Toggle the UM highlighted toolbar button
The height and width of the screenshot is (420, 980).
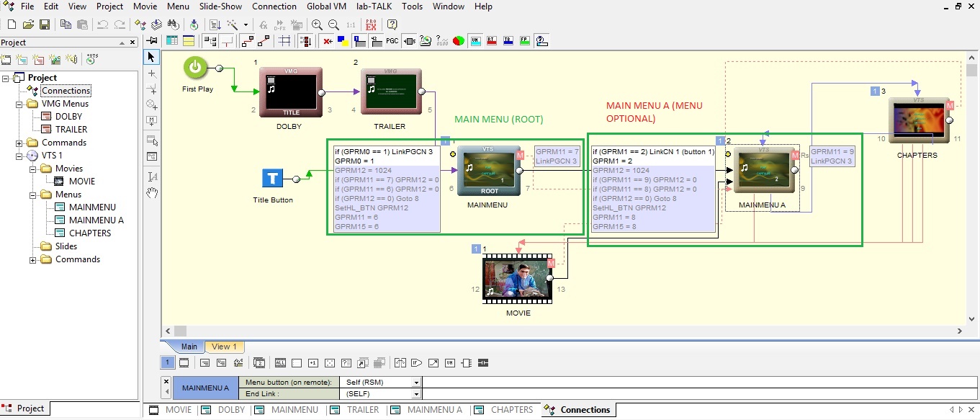click(475, 41)
